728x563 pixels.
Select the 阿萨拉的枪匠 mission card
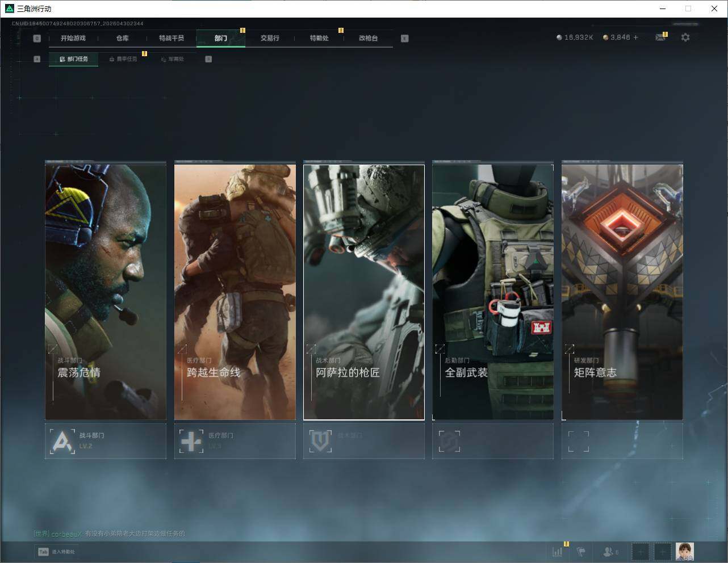pos(364,292)
